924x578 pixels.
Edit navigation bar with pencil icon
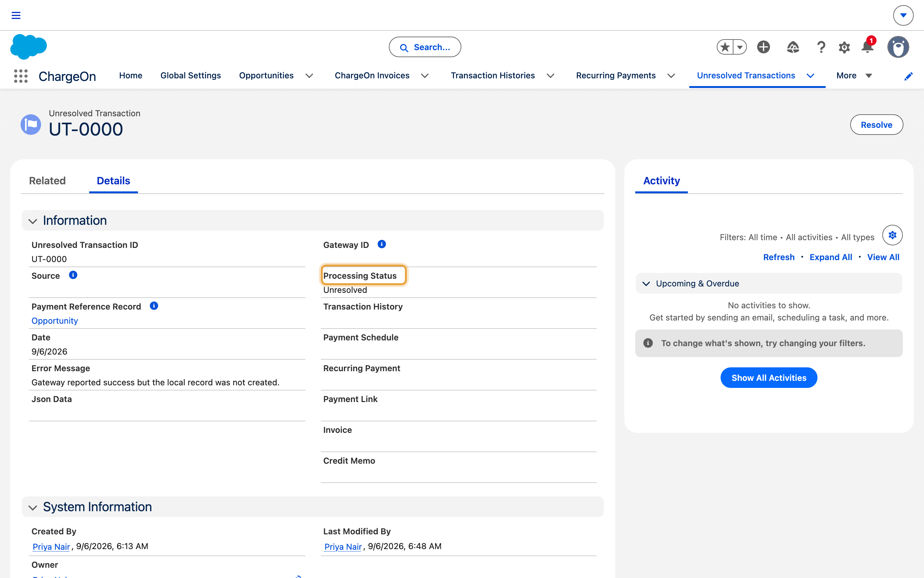coord(908,76)
